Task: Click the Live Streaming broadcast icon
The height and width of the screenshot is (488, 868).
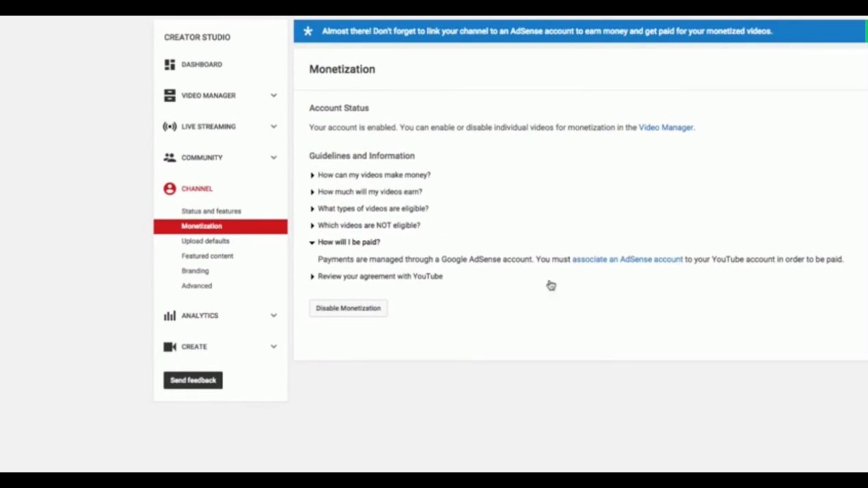Action: coord(170,127)
